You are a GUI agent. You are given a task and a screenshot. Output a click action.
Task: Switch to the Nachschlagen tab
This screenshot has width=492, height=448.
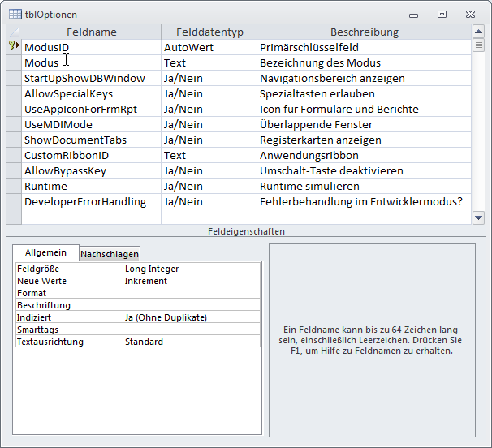tap(110, 254)
